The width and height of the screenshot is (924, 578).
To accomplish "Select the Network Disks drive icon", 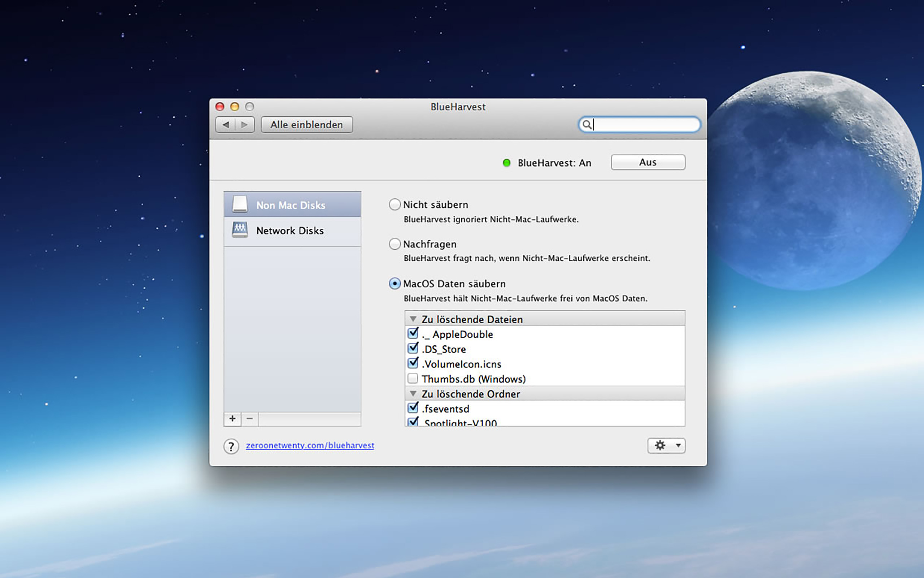I will click(240, 230).
